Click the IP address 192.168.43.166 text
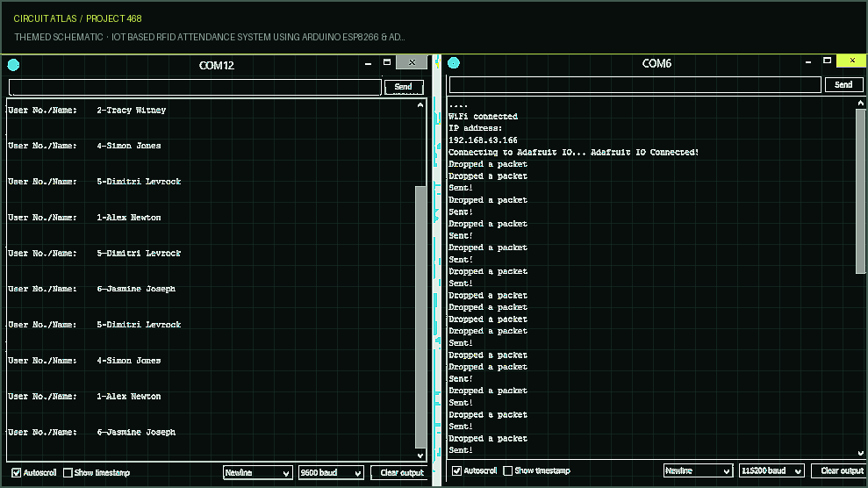 [x=483, y=140]
